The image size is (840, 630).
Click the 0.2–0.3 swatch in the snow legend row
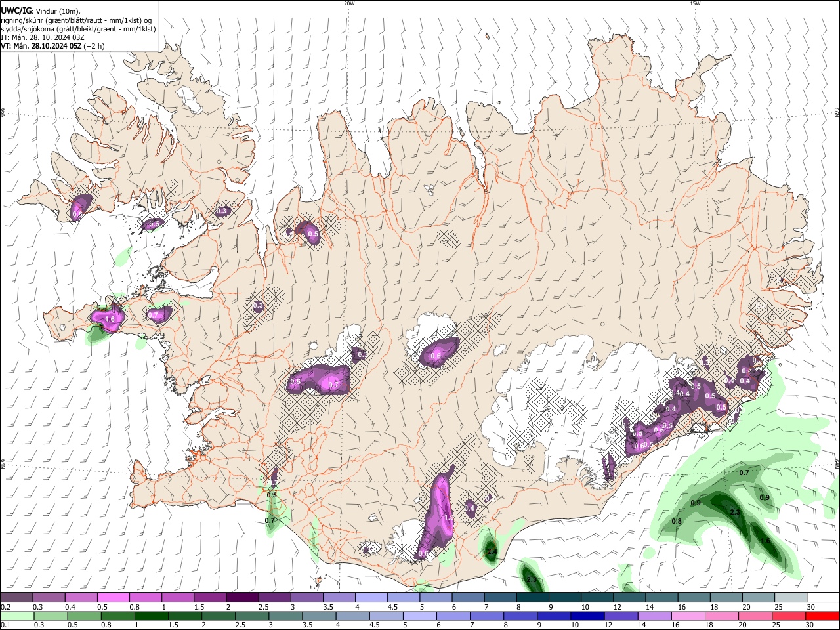(16, 597)
